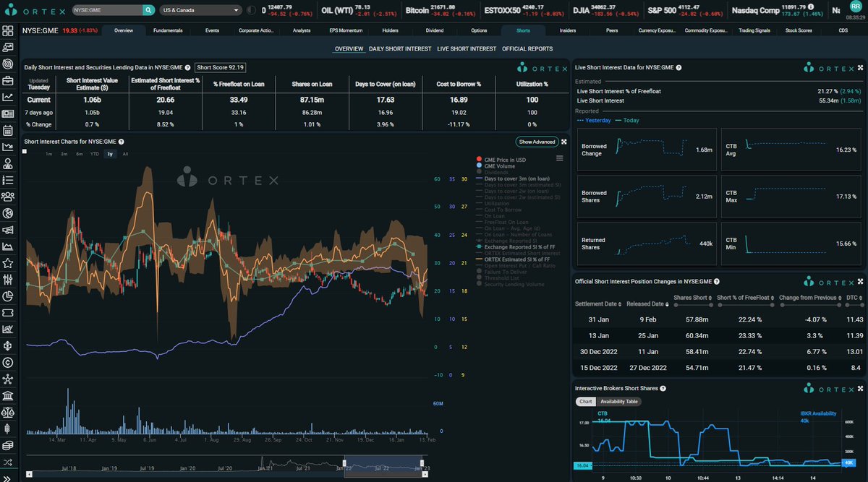Expand Official Short Interest Position Changes panel

click(859, 281)
